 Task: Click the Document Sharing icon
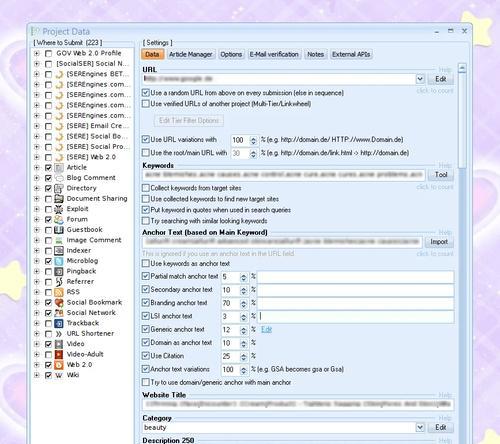(x=59, y=199)
